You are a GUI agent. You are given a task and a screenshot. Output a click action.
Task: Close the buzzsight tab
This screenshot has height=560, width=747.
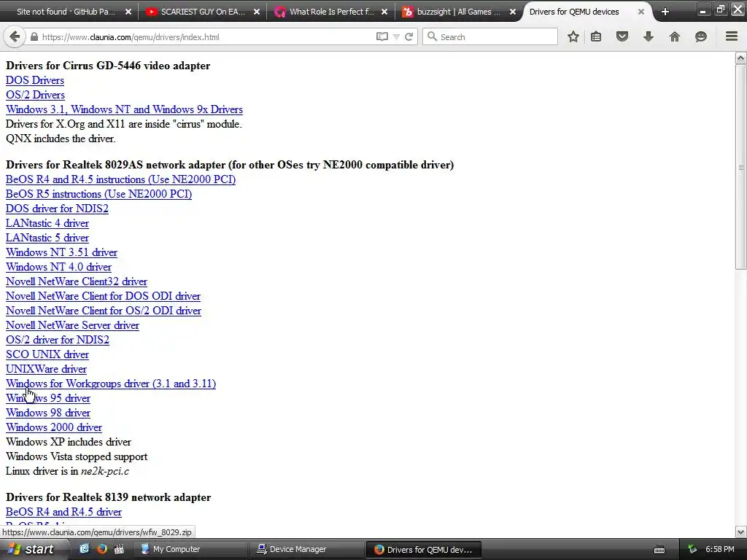coord(513,12)
